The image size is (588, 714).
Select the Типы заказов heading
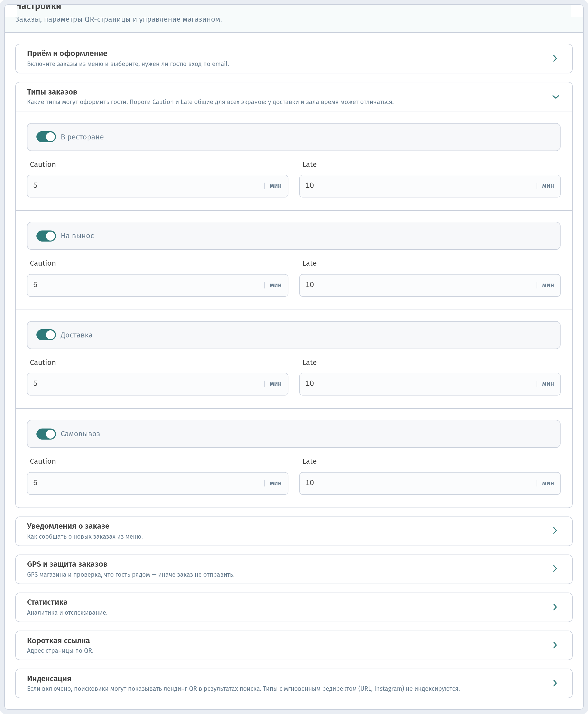coord(52,92)
